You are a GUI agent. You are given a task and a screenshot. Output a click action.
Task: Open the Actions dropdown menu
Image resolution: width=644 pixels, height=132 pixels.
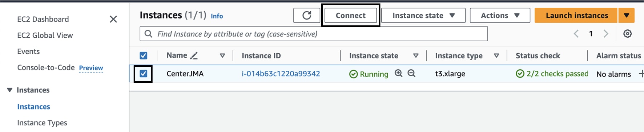click(500, 15)
